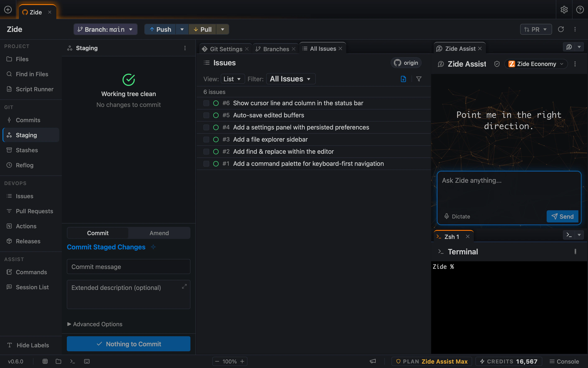Open the All Issues filter dropdown
This screenshot has width=588, height=368.
tap(290, 79)
